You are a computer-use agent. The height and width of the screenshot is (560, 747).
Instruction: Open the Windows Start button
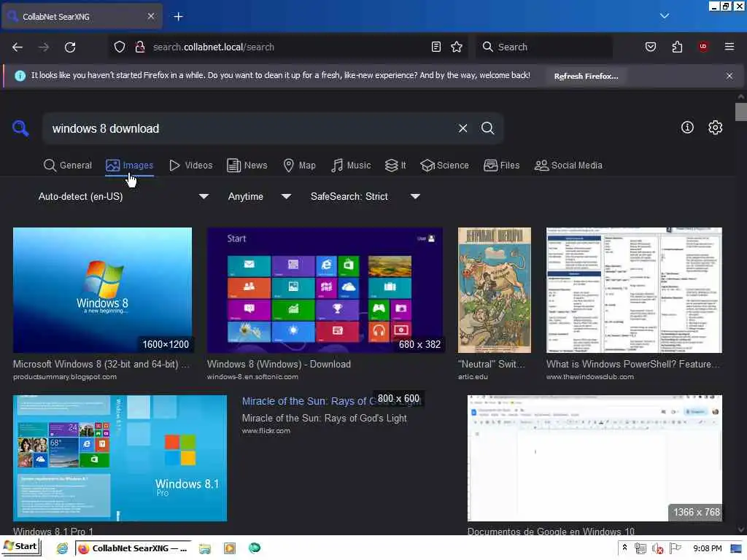pos(21,547)
